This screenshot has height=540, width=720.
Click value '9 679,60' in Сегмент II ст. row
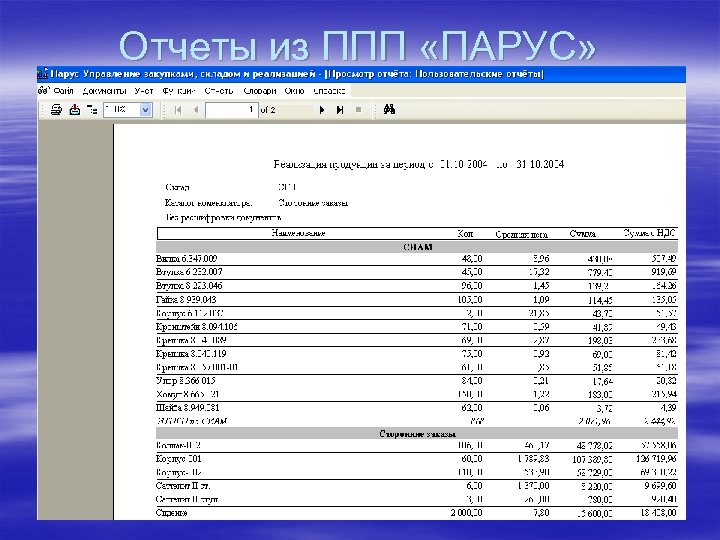(x=660, y=485)
